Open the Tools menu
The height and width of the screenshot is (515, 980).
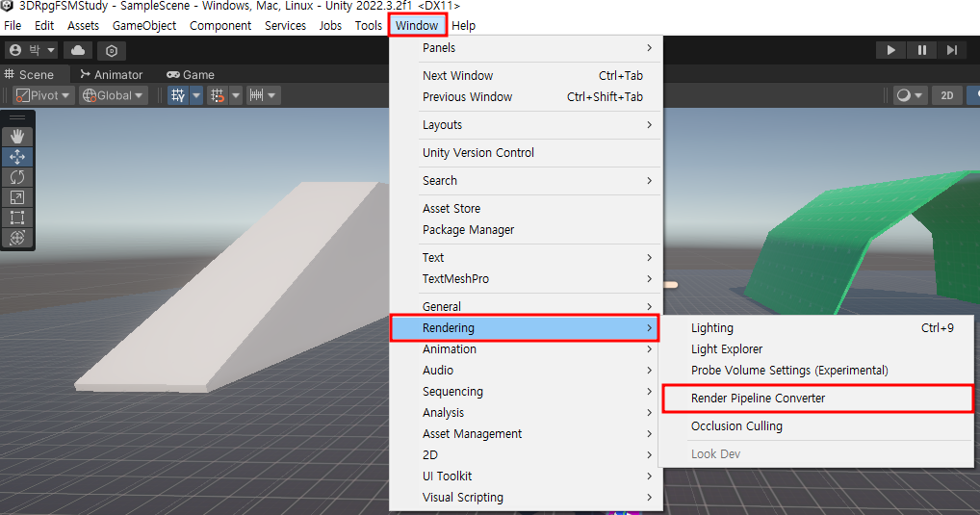[x=369, y=26]
